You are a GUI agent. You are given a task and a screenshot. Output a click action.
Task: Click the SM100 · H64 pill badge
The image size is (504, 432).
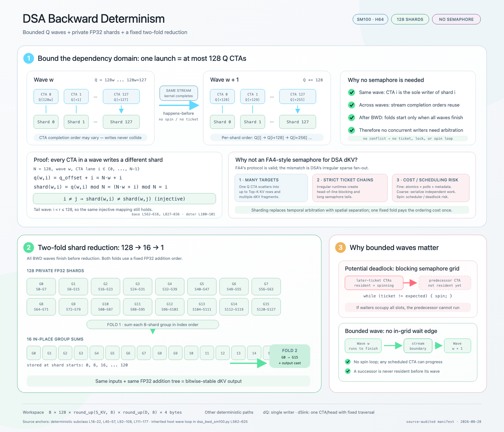(x=370, y=19)
